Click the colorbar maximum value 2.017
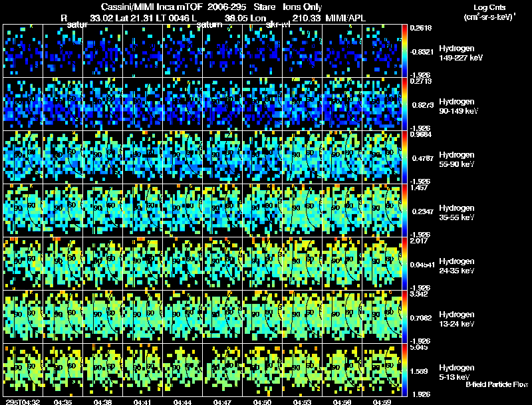Viewport: 532px width, 405px height. click(x=419, y=241)
